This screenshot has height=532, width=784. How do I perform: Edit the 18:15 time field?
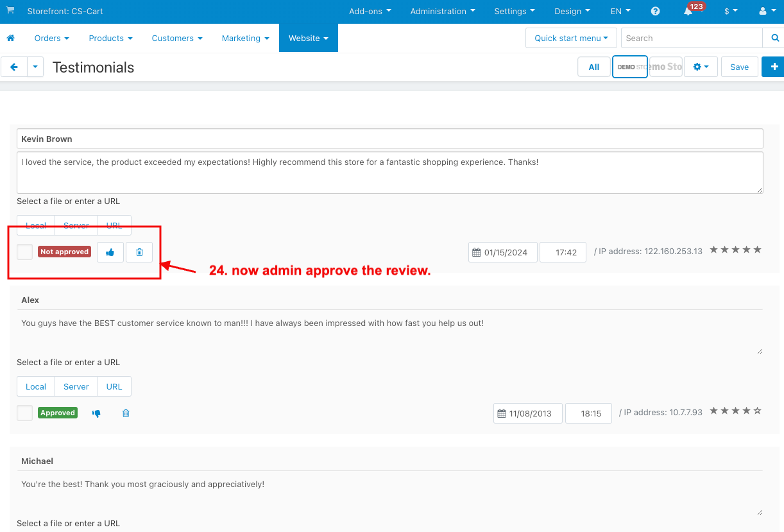coord(588,413)
